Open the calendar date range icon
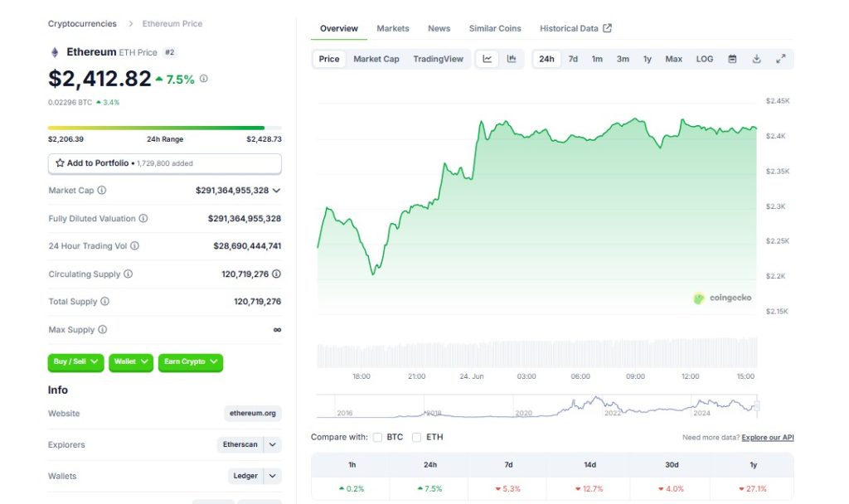The height and width of the screenshot is (504, 849). pyautogui.click(x=732, y=59)
